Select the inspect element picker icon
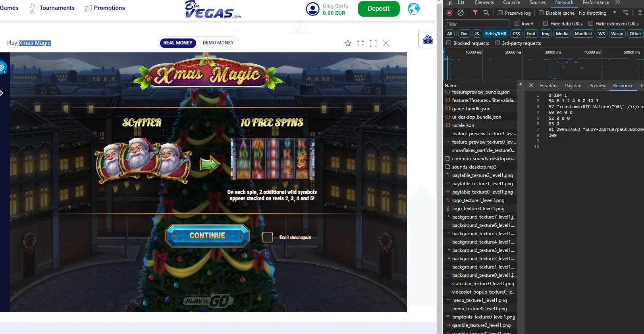The height and width of the screenshot is (334, 644). coord(450,2)
